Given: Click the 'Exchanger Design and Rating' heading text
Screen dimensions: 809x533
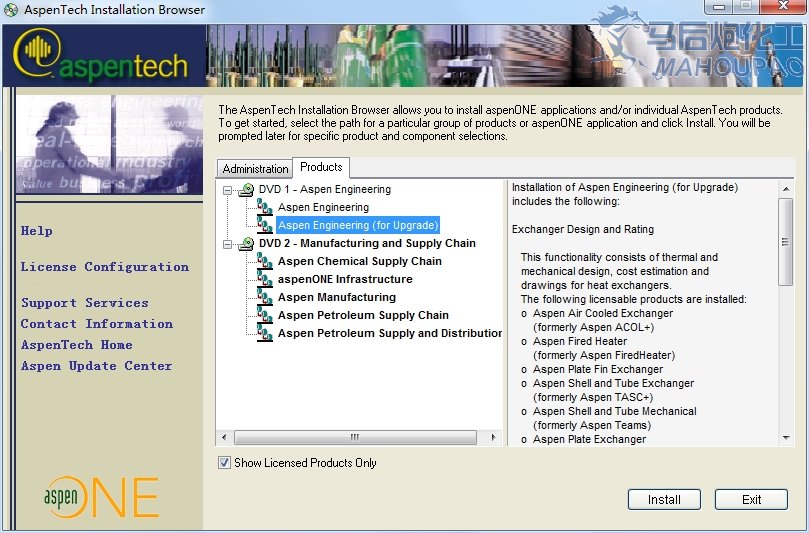Looking at the screenshot, I should coord(583,229).
